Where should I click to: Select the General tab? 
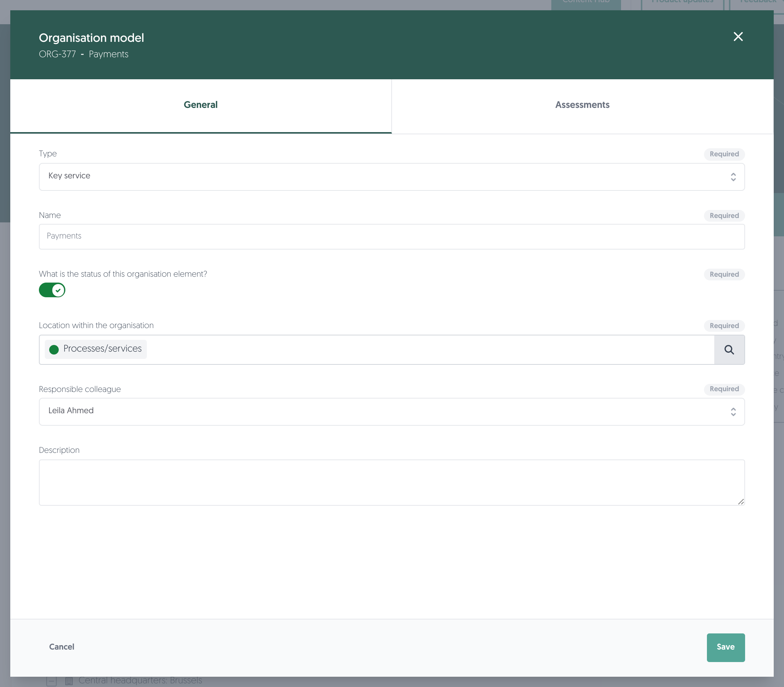click(201, 106)
